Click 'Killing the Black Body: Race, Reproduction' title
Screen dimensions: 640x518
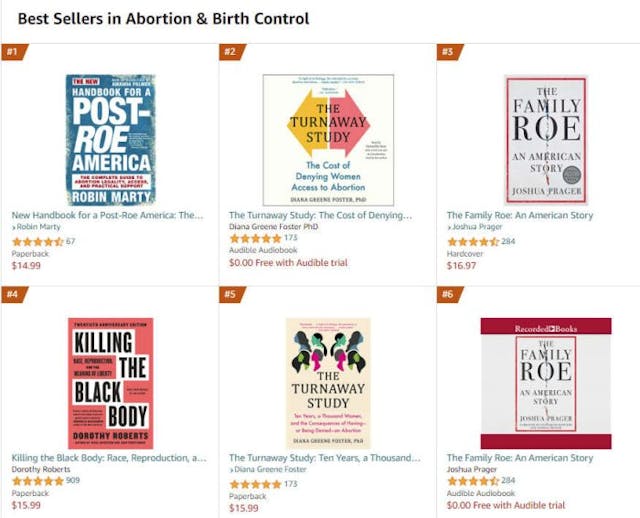click(x=107, y=458)
